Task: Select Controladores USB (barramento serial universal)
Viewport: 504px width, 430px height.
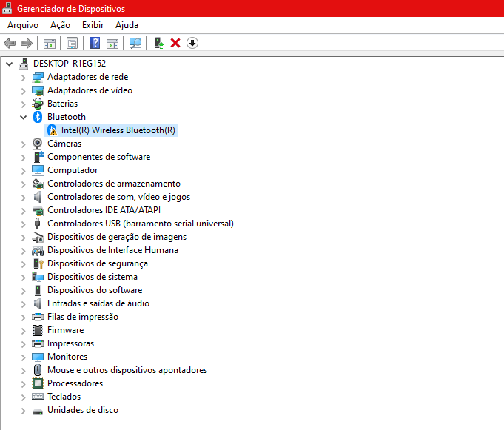Action: tap(141, 224)
